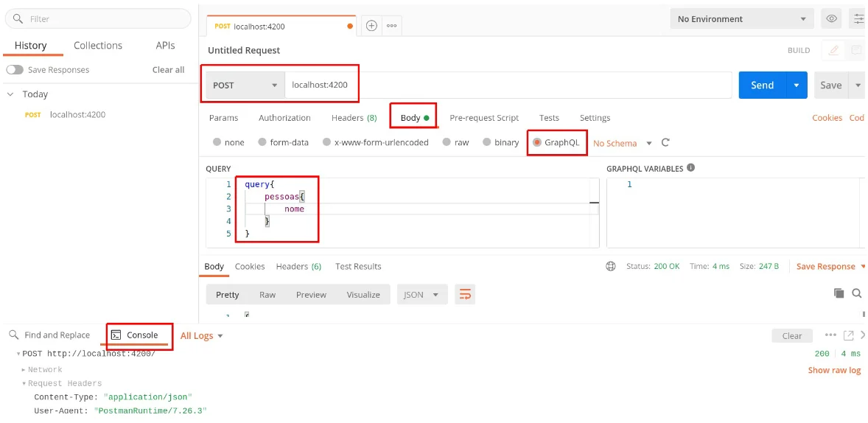This screenshot has height=423, width=868.
Task: Toggle response line wrap icon
Action: 465,295
